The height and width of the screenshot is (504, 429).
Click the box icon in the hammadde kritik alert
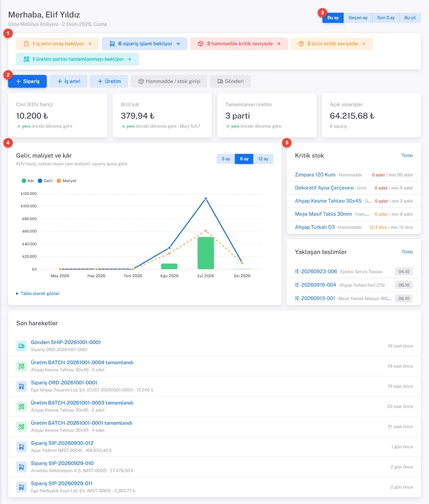click(x=201, y=44)
